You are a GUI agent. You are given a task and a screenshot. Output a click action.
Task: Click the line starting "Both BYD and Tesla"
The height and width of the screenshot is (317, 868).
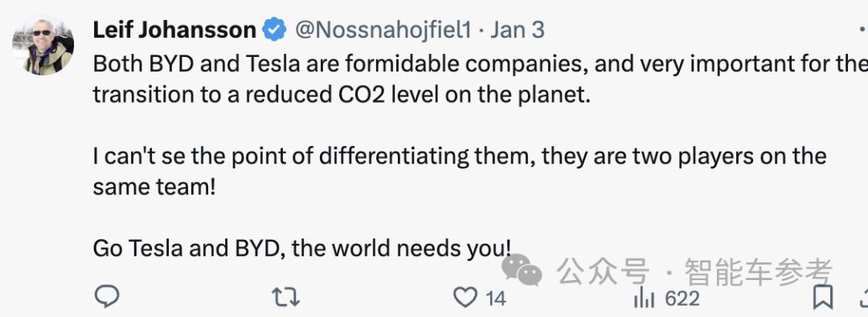481,64
